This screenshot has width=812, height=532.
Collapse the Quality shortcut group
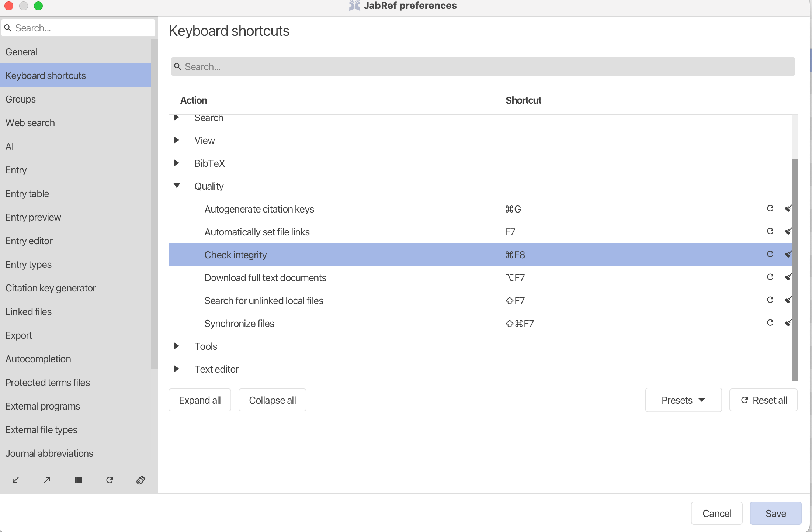point(177,186)
